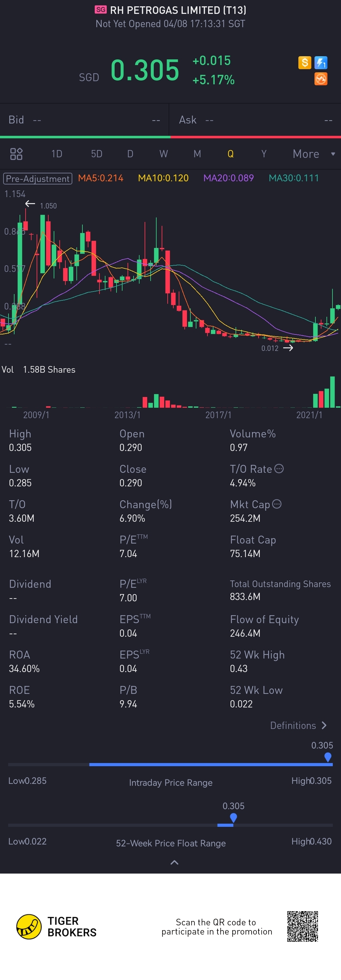Image resolution: width=341 pixels, height=980 pixels.
Task: Open the Definitions page
Action: pyautogui.click(x=298, y=725)
